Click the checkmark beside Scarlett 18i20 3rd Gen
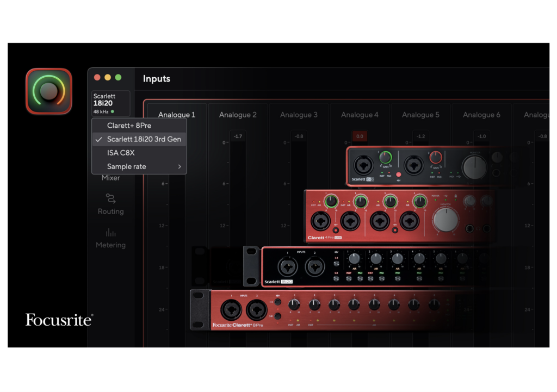 (x=99, y=140)
